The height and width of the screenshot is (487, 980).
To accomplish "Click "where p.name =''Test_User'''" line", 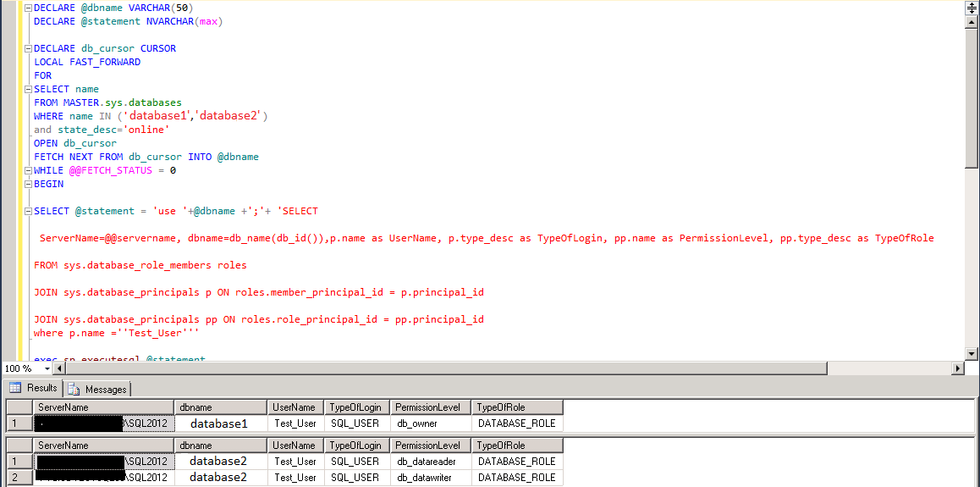I will pyautogui.click(x=116, y=333).
